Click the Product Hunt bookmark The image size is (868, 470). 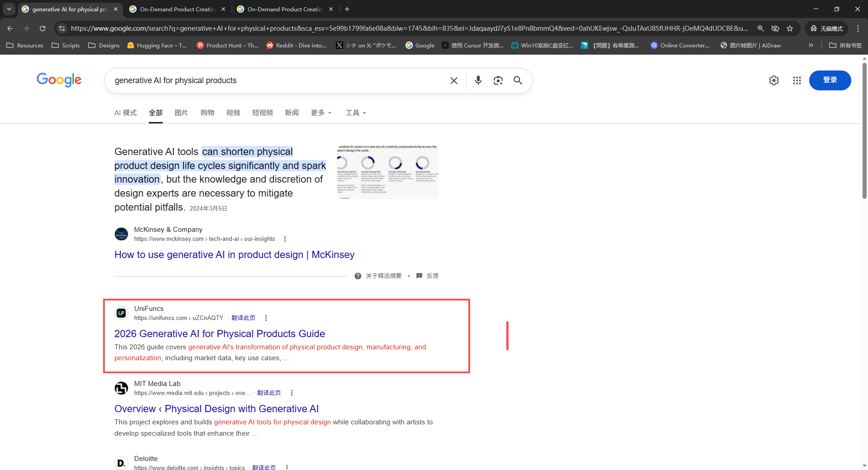pos(228,45)
